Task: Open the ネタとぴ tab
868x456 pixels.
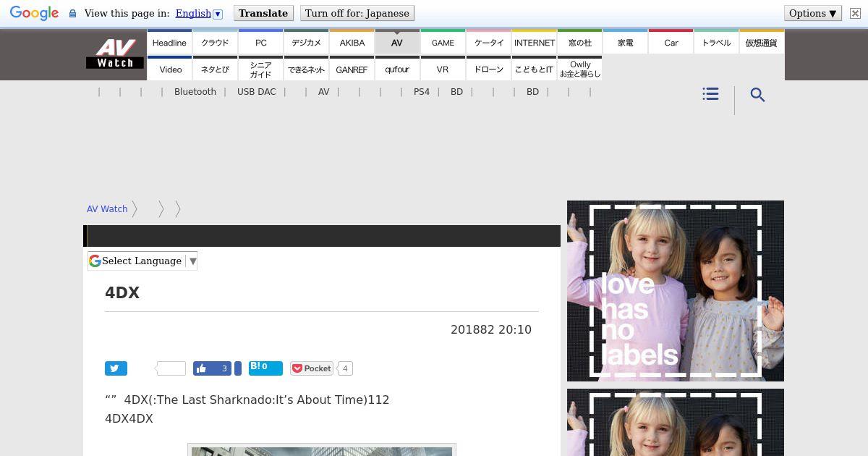Action: (215, 69)
